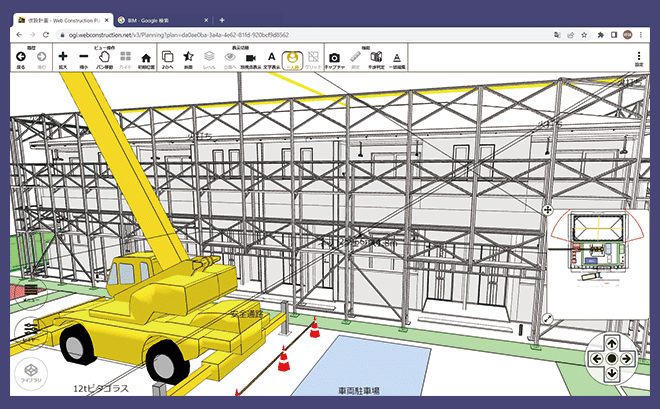Zoom out with the 縮小 minus tool

(x=84, y=58)
